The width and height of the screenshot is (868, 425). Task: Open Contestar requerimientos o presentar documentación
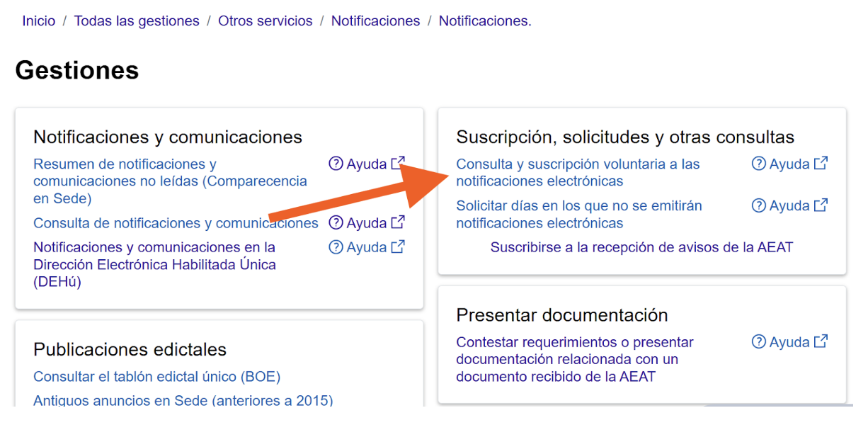click(575, 359)
